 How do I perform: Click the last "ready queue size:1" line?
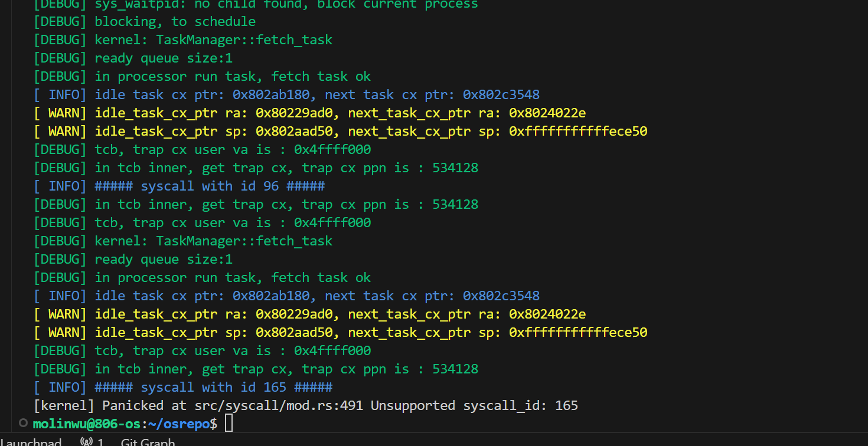pos(164,259)
